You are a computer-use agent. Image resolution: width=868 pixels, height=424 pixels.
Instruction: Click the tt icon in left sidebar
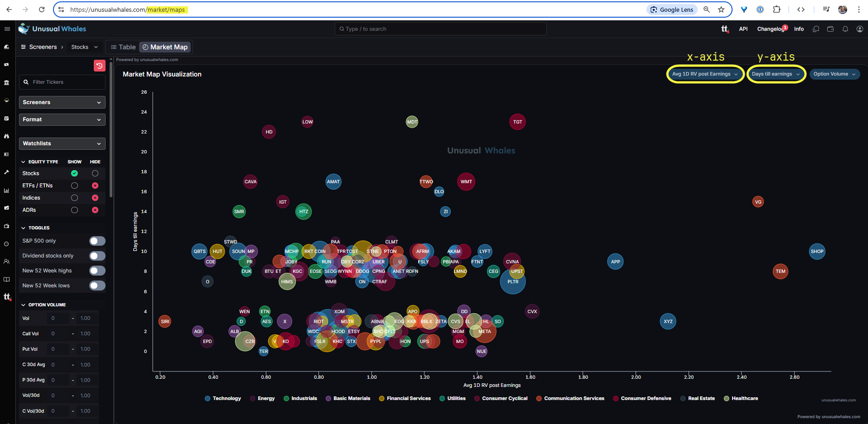tap(7, 297)
